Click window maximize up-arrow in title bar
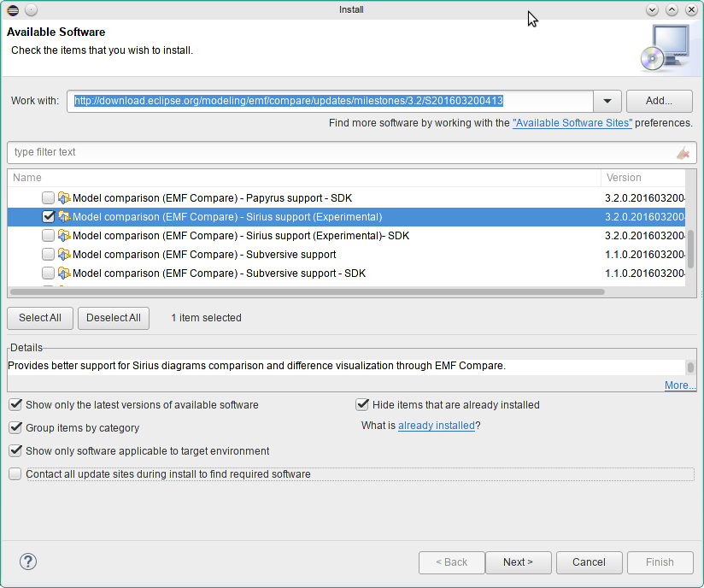The height and width of the screenshot is (588, 704). click(x=672, y=10)
